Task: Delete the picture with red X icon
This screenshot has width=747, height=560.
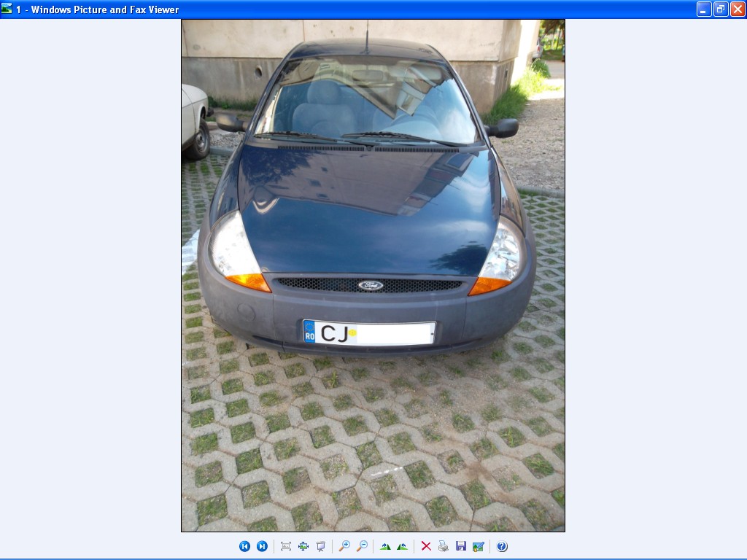Action: click(x=426, y=546)
